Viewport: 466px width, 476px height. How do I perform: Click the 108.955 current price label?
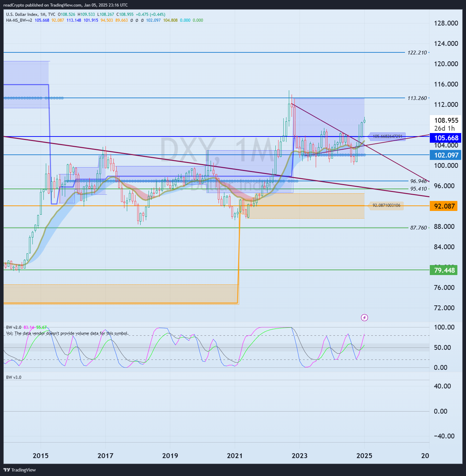coord(446,120)
